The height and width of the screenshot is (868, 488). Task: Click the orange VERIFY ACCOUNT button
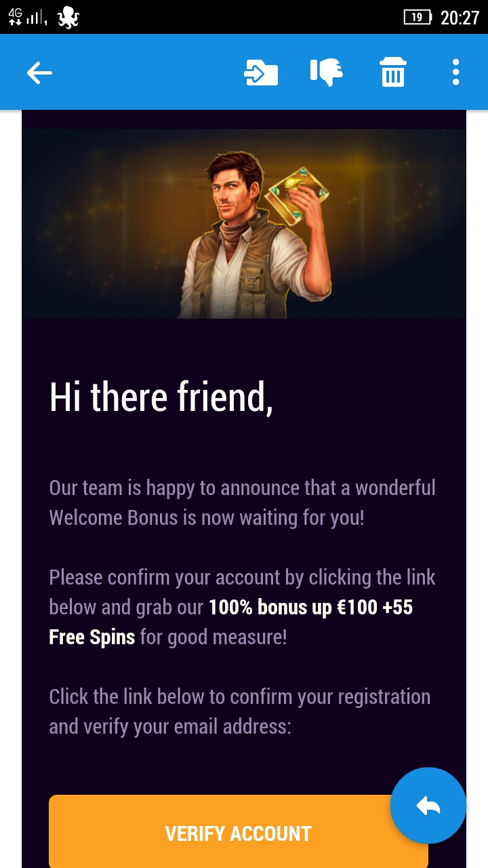(x=239, y=831)
